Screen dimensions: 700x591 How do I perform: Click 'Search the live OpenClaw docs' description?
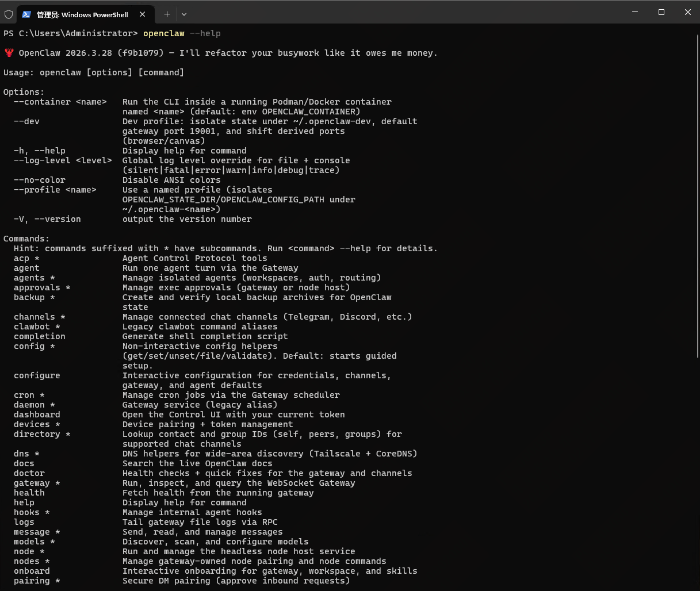pyautogui.click(x=197, y=463)
